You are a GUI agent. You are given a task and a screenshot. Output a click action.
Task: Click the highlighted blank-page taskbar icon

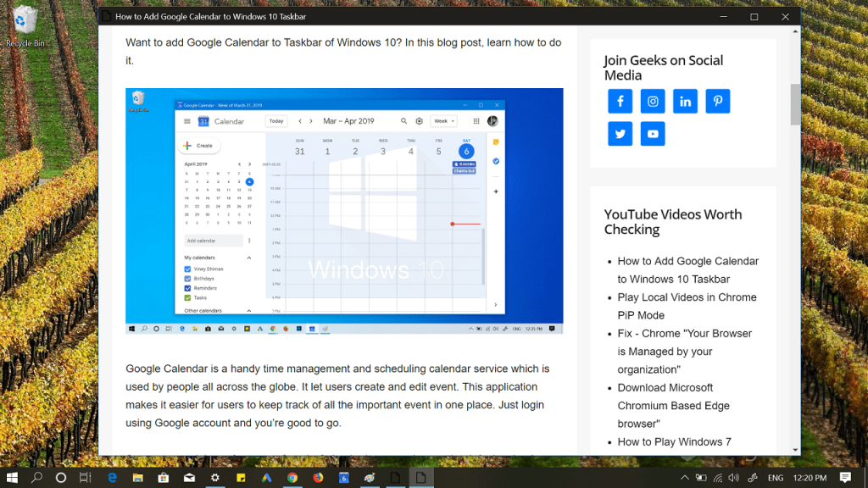420,478
